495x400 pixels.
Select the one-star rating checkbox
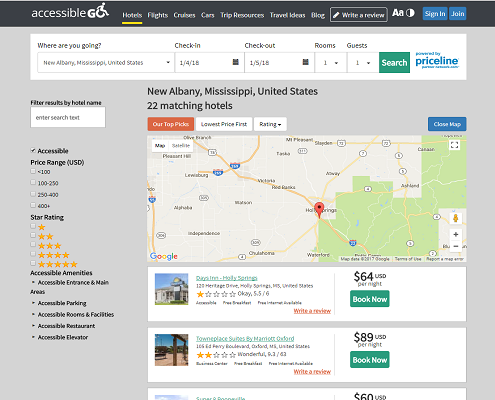point(33,226)
